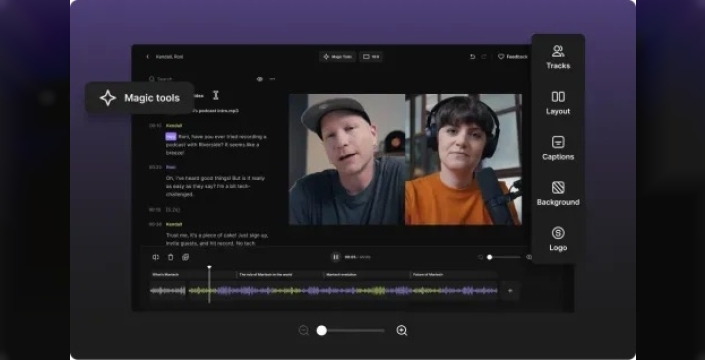Click the trash delete icon in timeline toolbar

pyautogui.click(x=170, y=257)
